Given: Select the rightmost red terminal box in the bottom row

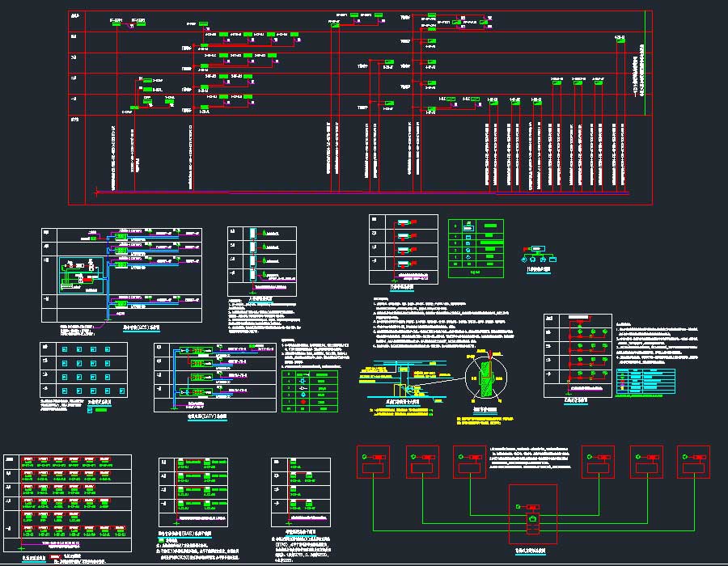Looking at the screenshot, I should [x=694, y=462].
